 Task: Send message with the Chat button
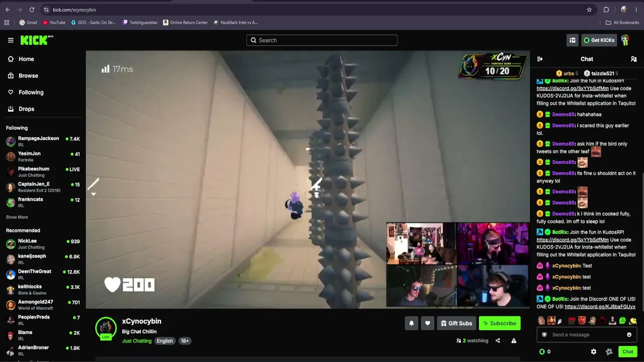pos(627,351)
